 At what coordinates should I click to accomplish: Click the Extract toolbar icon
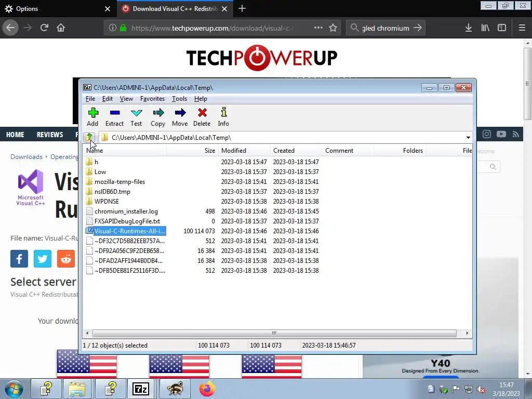[114, 117]
